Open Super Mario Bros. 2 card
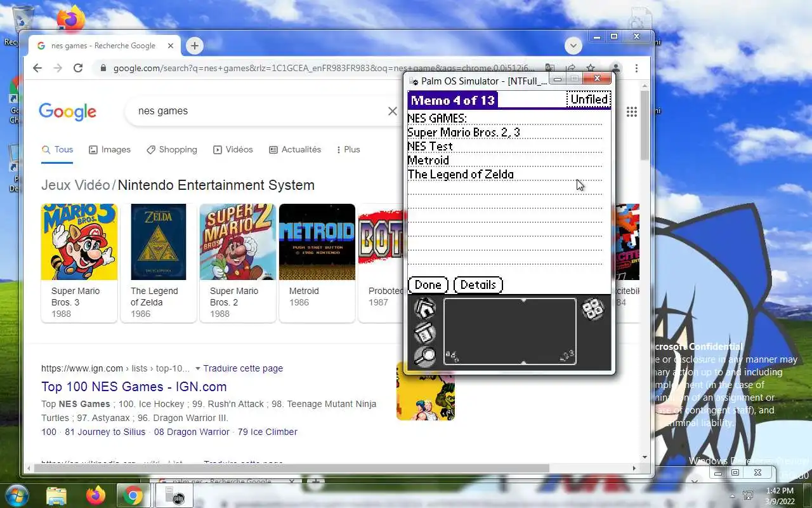This screenshot has height=508, width=812. click(238, 263)
